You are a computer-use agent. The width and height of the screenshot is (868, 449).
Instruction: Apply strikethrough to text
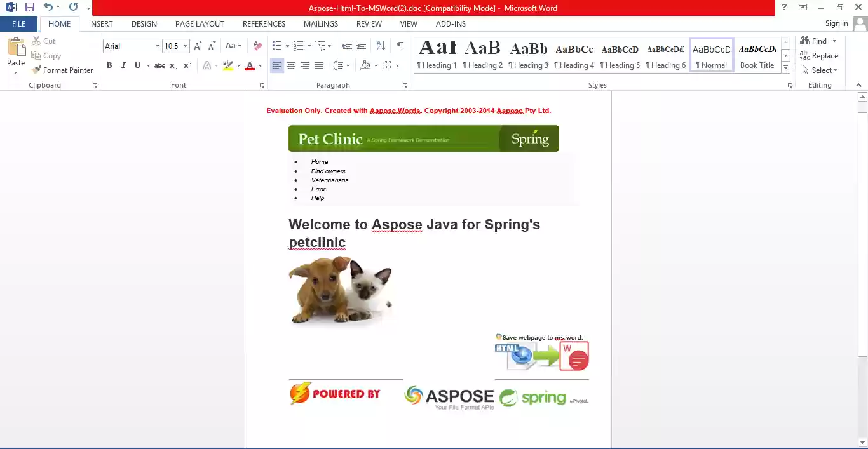(158, 65)
